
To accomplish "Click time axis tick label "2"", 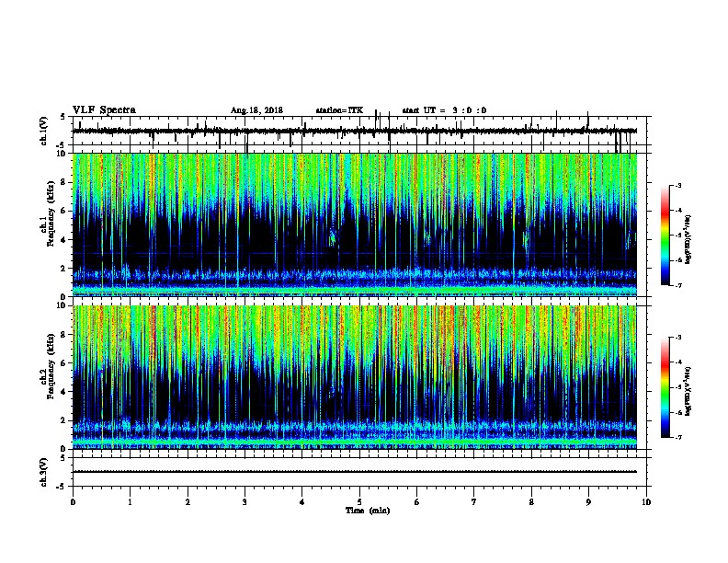I will pyautogui.click(x=188, y=502).
